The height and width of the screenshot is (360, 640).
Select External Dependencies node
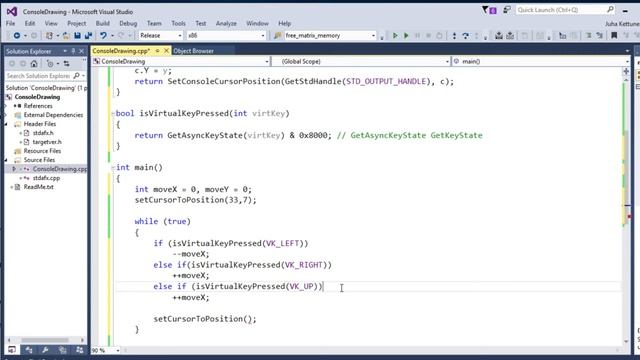point(53,115)
